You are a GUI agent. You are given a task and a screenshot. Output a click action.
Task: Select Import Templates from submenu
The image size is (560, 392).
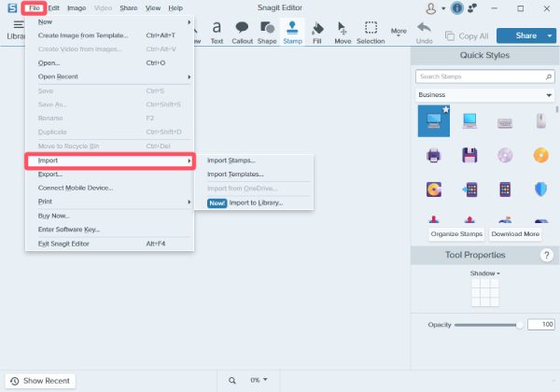coord(254,175)
